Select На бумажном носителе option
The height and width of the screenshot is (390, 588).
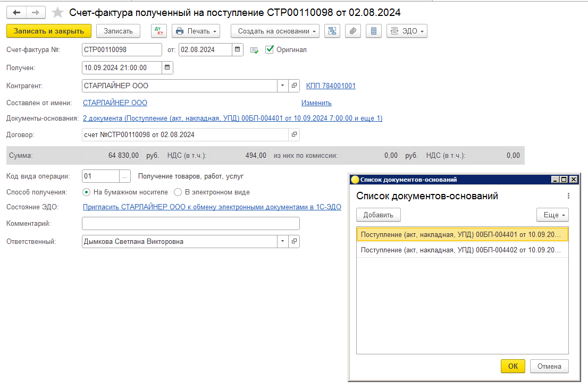[x=86, y=192]
